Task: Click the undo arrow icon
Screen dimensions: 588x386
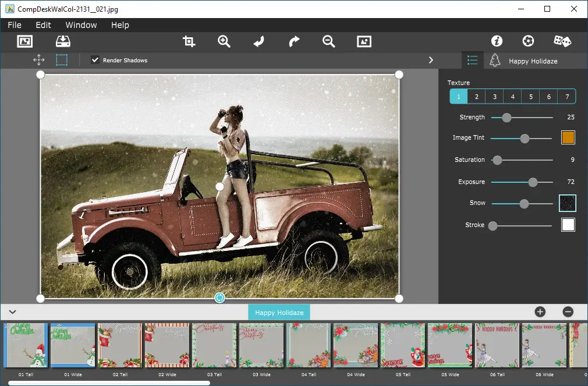Action: point(259,41)
